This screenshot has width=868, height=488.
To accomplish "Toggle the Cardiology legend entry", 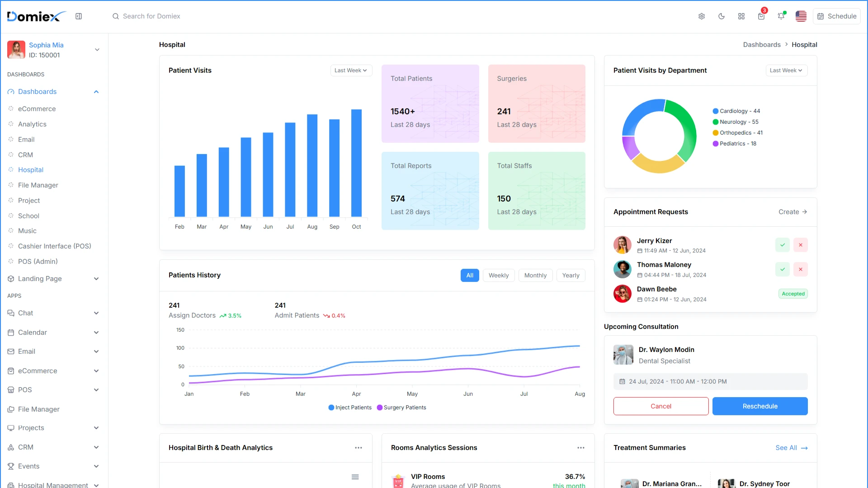I will point(736,111).
